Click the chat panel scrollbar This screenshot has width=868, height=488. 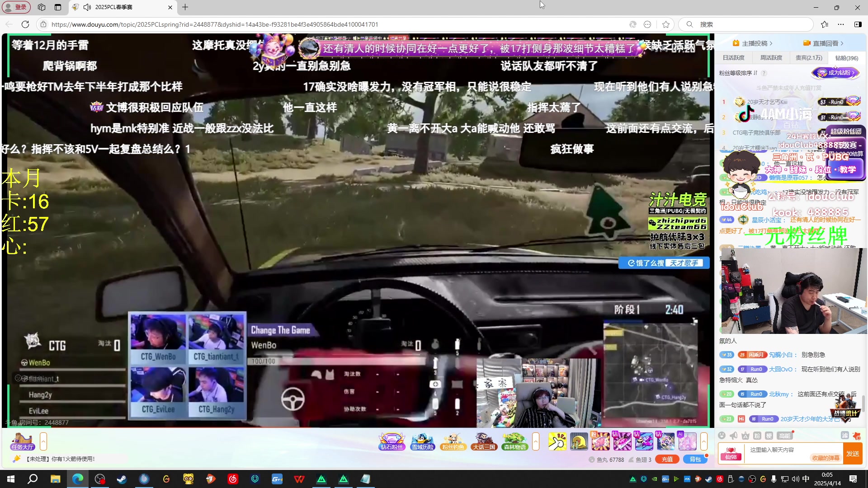tap(863, 404)
